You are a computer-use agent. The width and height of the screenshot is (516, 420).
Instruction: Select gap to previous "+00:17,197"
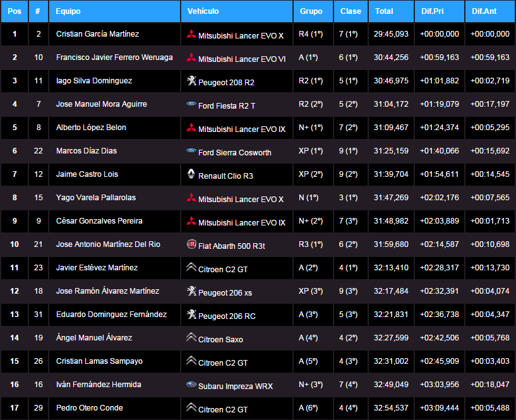(490, 104)
